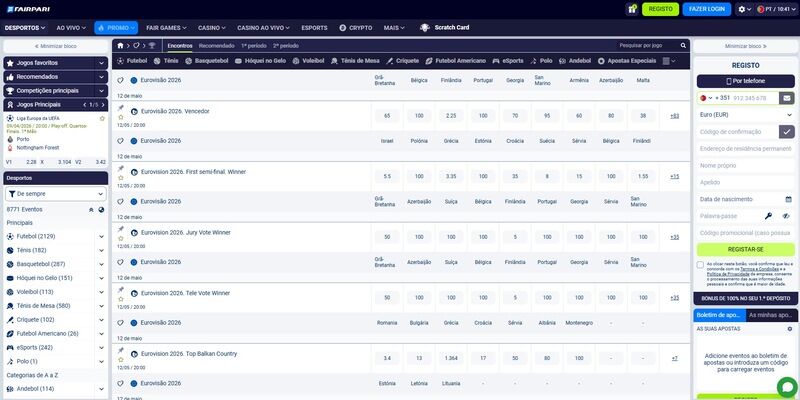Viewport: 800px width, 400px height.
Task: Select Hóquei no Gelo in sports toolbar
Action: (x=261, y=61)
